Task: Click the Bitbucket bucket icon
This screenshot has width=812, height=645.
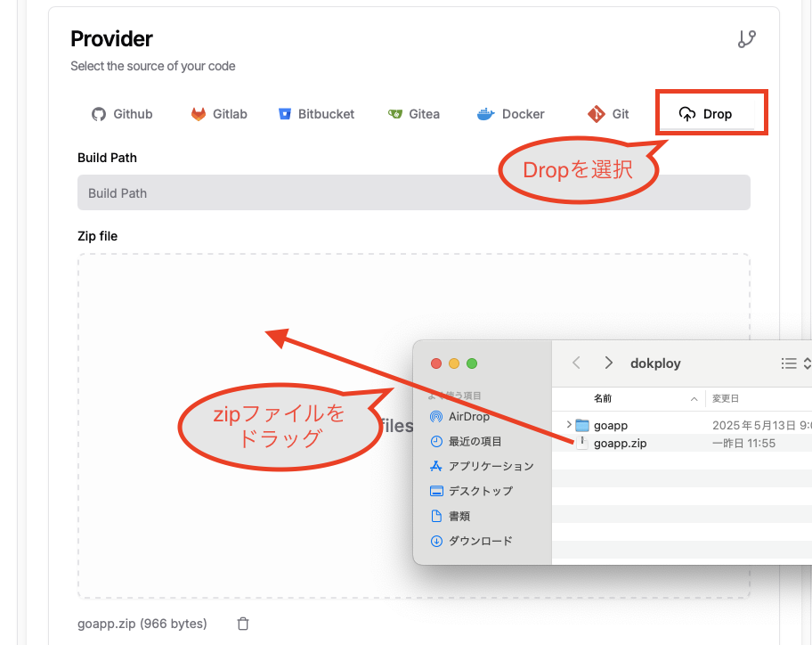Action: (x=285, y=114)
